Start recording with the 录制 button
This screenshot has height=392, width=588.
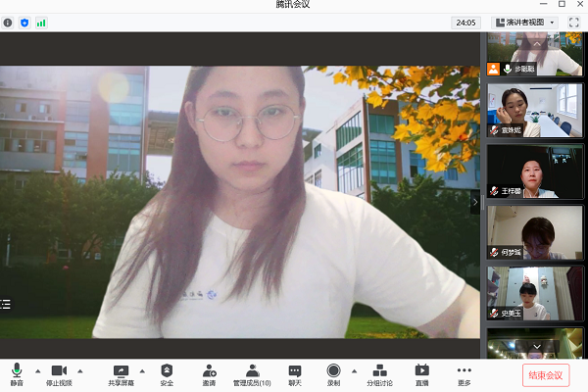(333, 370)
